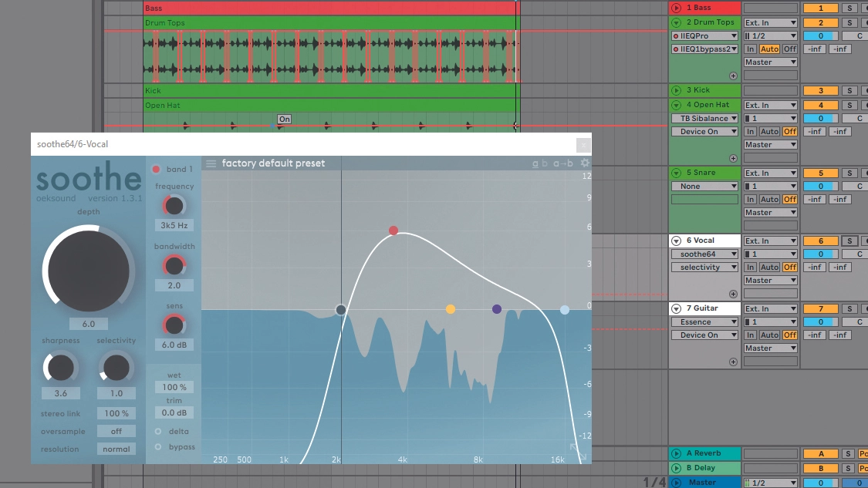
Task: Add automation lane on the Guitar track
Action: 733,362
